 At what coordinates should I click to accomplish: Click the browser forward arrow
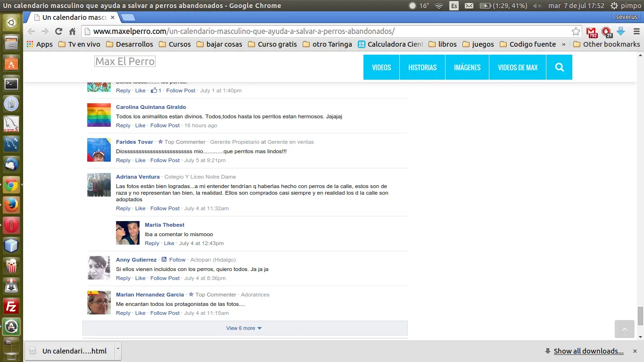click(x=45, y=31)
